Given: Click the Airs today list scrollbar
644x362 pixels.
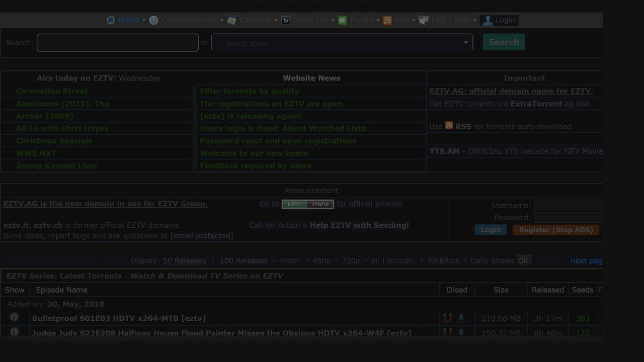Looking at the screenshot, I should tap(195, 128).
